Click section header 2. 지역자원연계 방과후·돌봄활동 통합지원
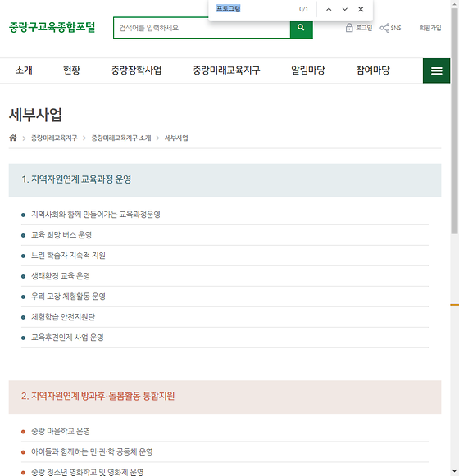This screenshot has width=459, height=476. [225, 397]
